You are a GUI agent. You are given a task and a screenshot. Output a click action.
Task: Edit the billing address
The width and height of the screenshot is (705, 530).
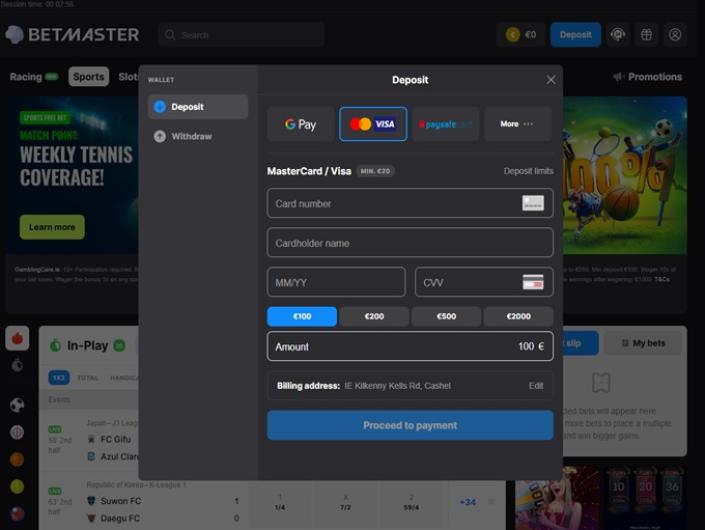point(536,385)
